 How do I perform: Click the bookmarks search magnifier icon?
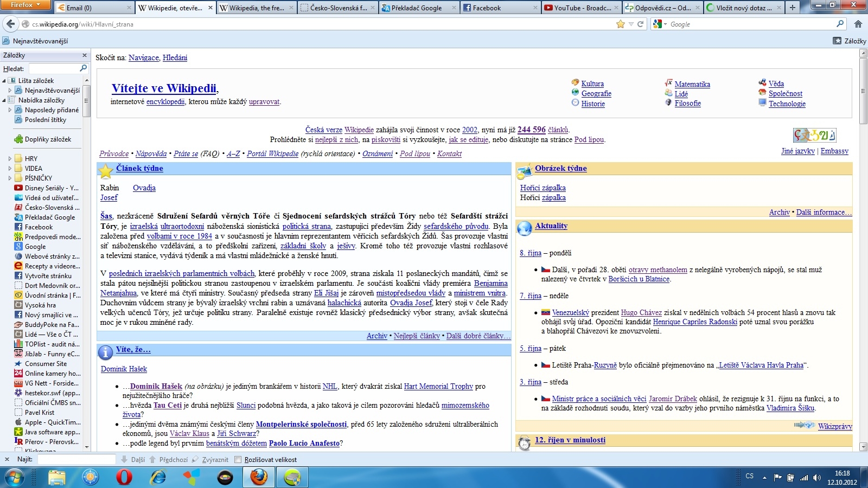[84, 68]
